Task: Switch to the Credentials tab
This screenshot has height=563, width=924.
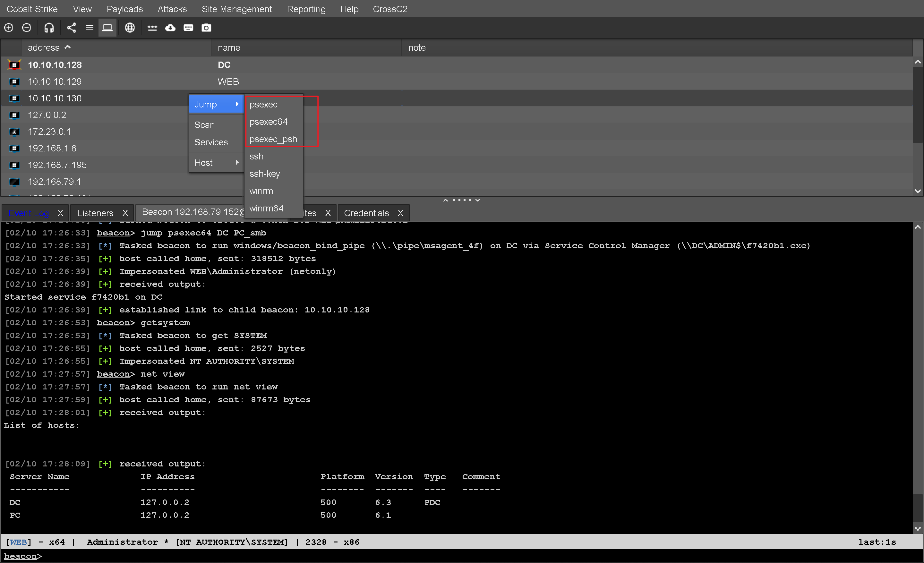Action: pos(366,213)
